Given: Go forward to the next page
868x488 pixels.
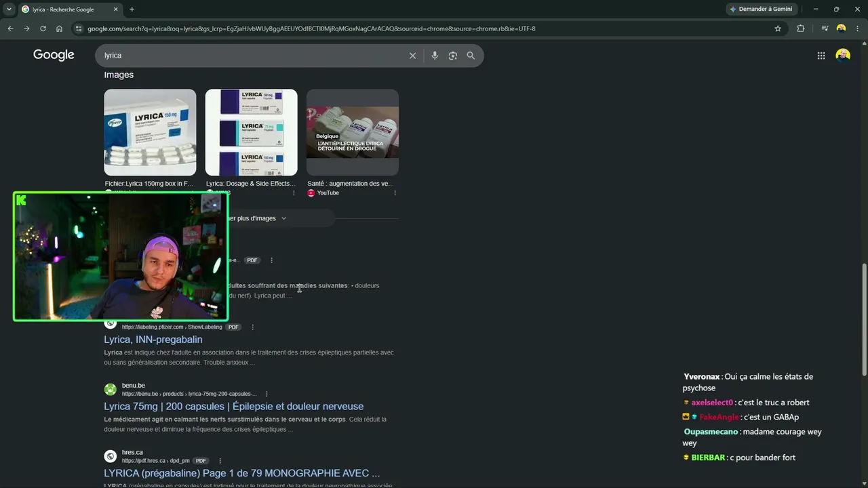Looking at the screenshot, I should pos(26,28).
